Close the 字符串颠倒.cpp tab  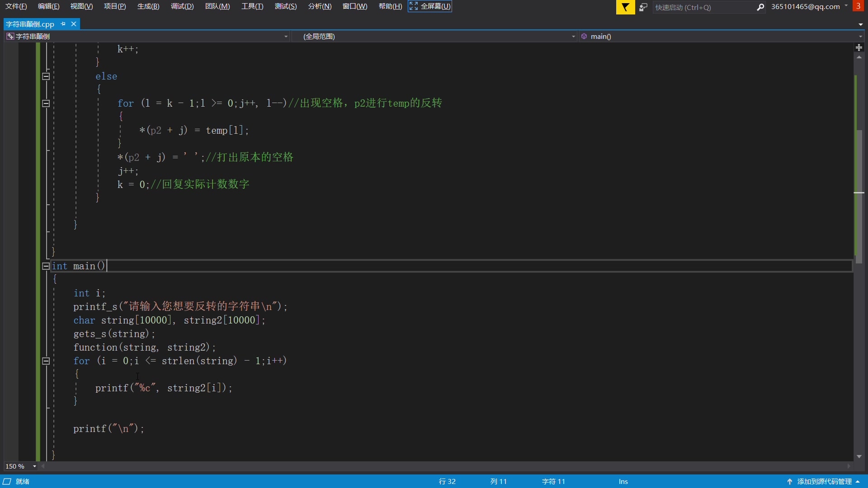tap(74, 24)
